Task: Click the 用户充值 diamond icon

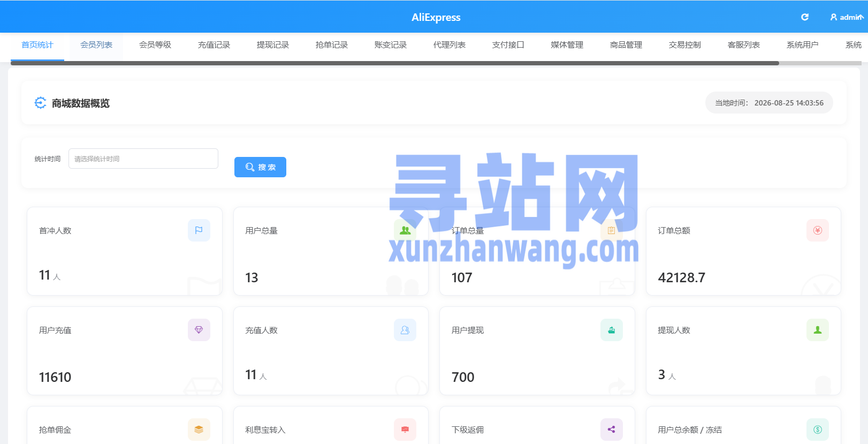Action: point(199,330)
